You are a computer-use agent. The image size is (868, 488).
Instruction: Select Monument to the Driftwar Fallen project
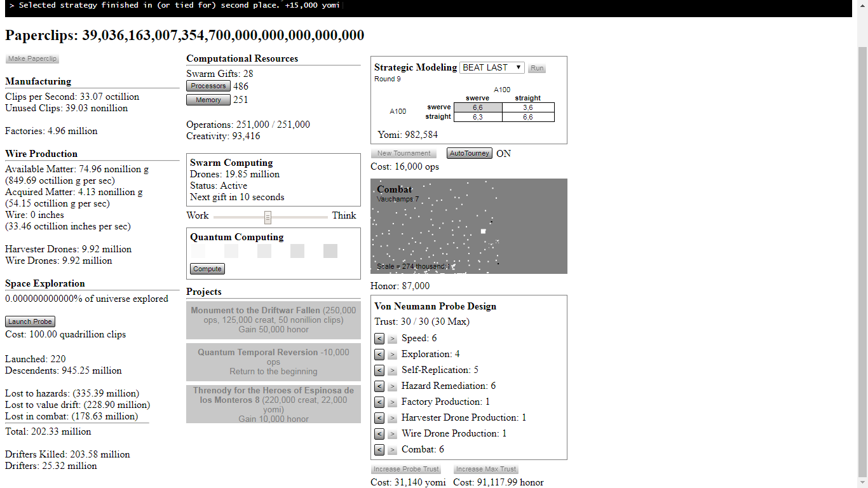coord(273,320)
